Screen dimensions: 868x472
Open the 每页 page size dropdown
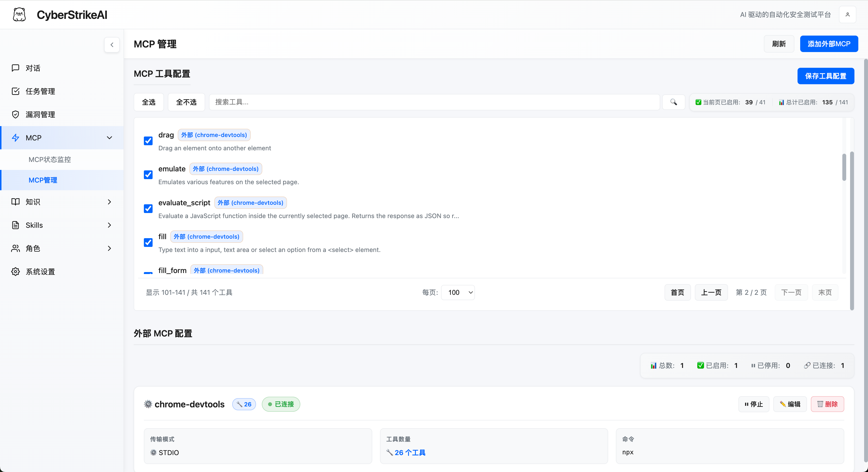tap(457, 292)
